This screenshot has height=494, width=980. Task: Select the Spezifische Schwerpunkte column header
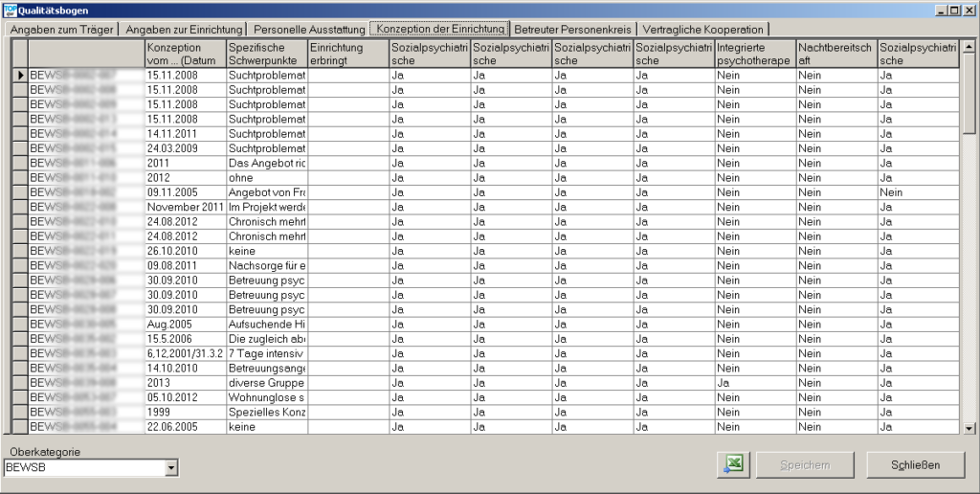click(266, 54)
